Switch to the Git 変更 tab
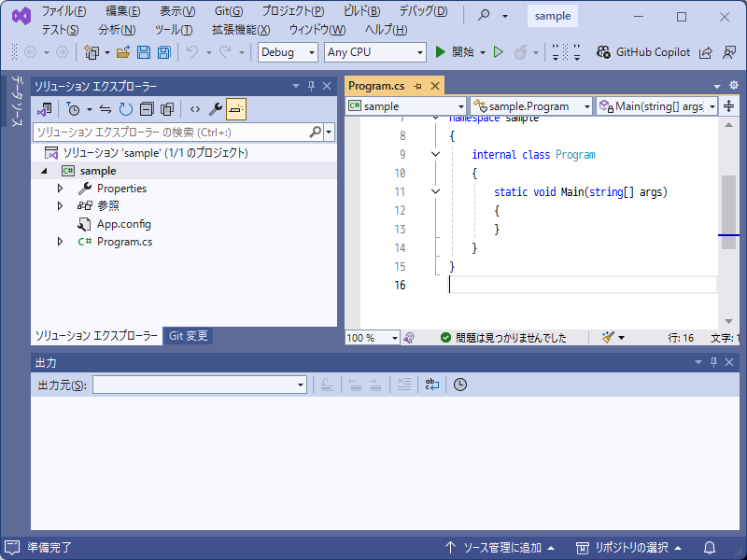The height and width of the screenshot is (560, 747). (x=189, y=336)
